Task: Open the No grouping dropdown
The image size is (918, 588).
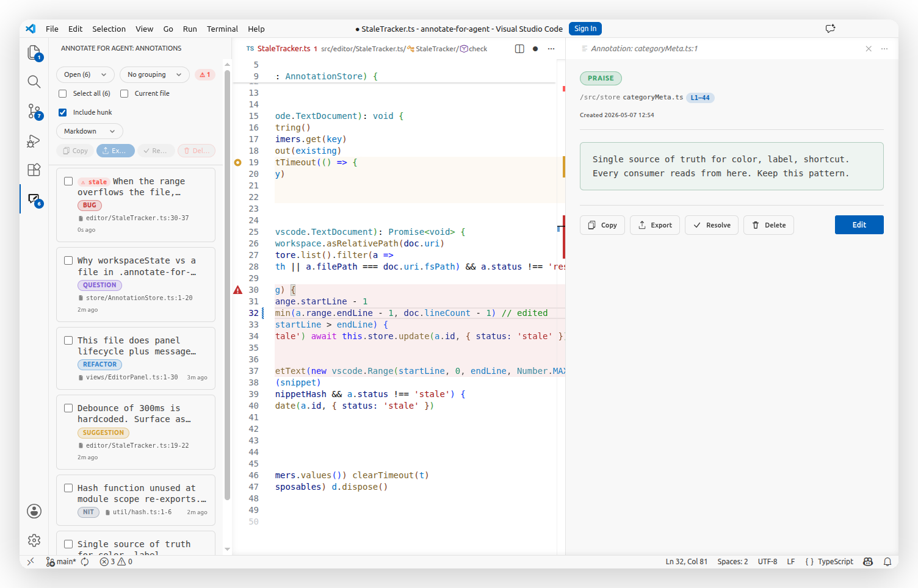Action: pyautogui.click(x=154, y=74)
